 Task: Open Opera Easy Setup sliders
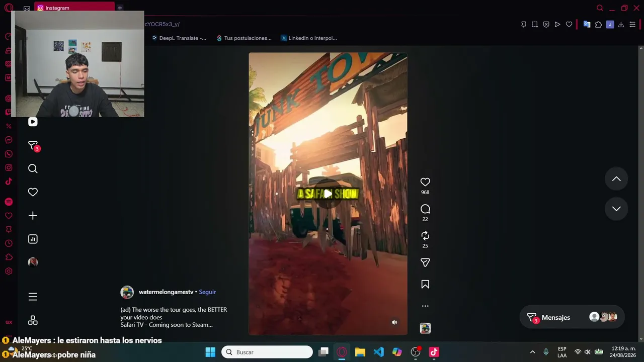pos(632,24)
